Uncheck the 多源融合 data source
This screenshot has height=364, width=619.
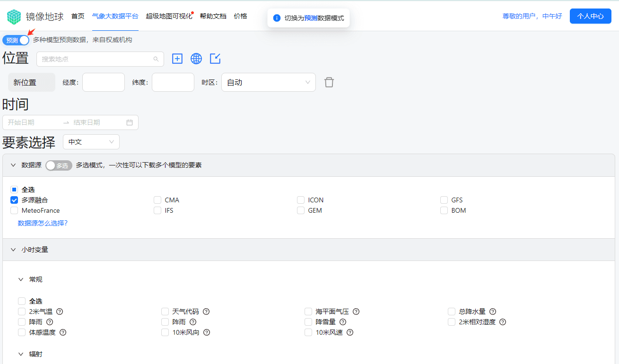click(14, 200)
